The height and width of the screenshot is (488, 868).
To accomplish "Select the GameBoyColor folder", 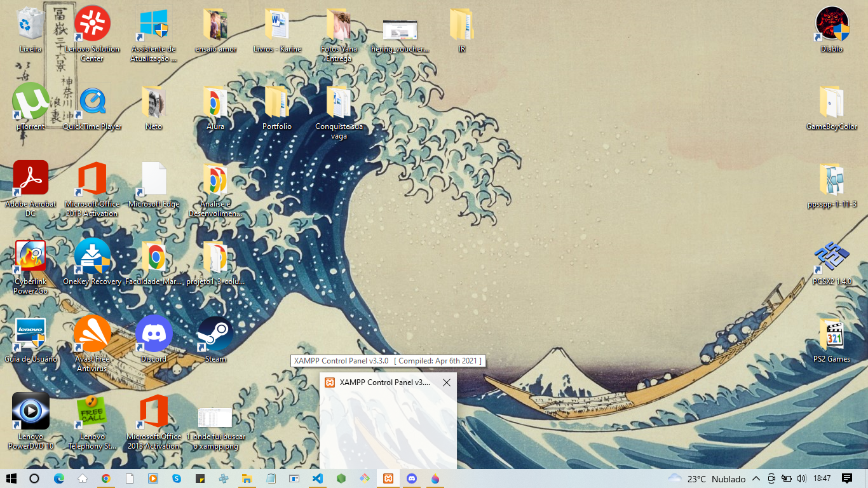I will pos(832,107).
